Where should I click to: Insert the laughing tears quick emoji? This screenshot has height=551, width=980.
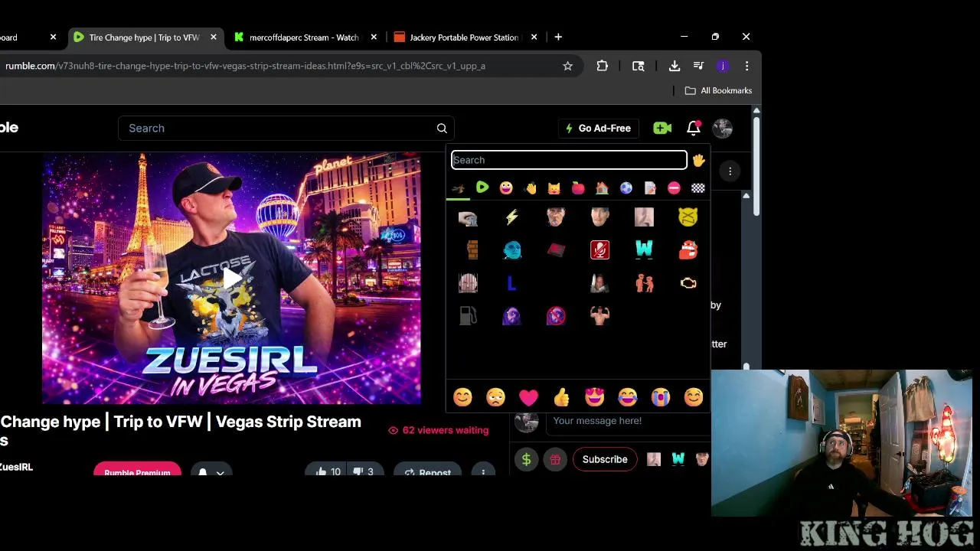[627, 397]
